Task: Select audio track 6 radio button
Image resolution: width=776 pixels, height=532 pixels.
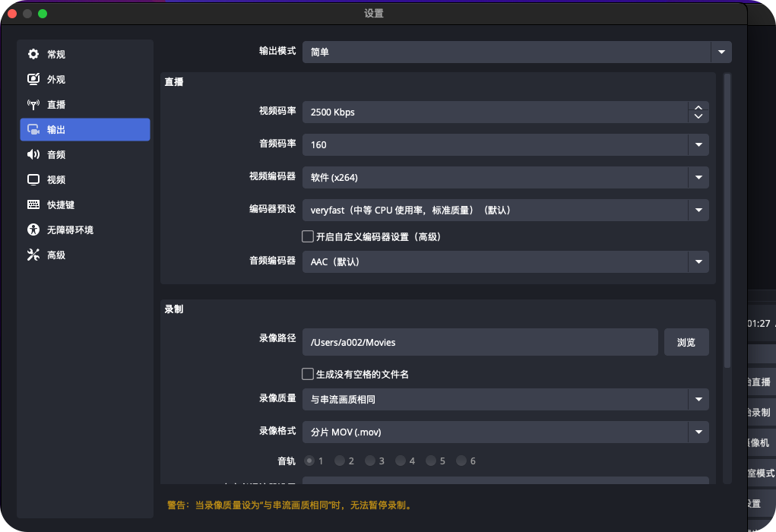Action: (x=462, y=461)
